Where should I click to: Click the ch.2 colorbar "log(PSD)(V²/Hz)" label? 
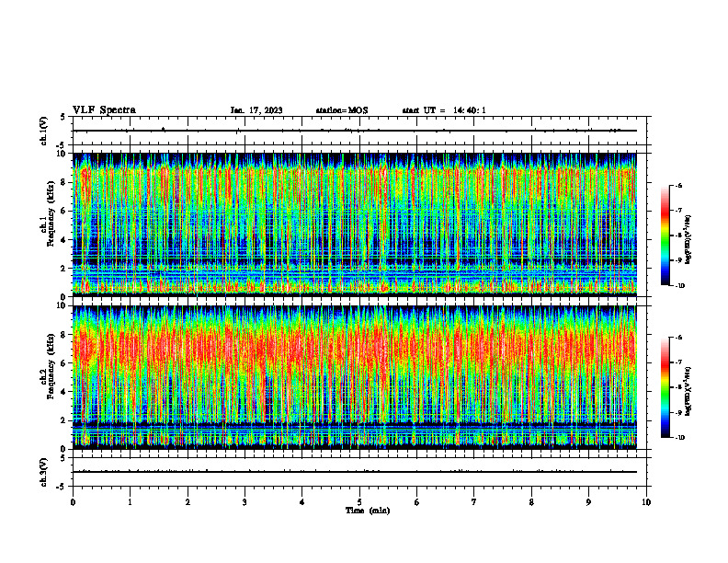(688, 391)
